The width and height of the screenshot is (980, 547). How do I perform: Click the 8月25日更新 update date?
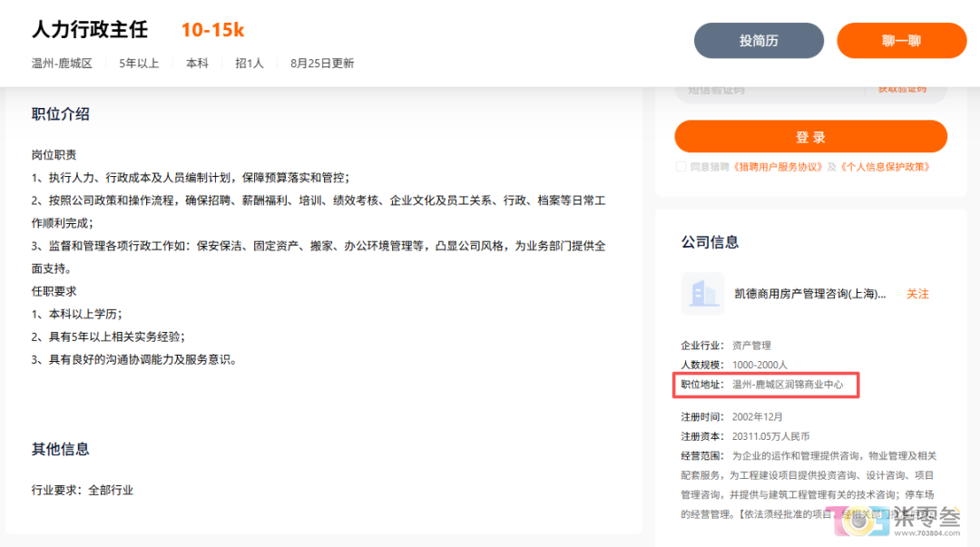(322, 63)
